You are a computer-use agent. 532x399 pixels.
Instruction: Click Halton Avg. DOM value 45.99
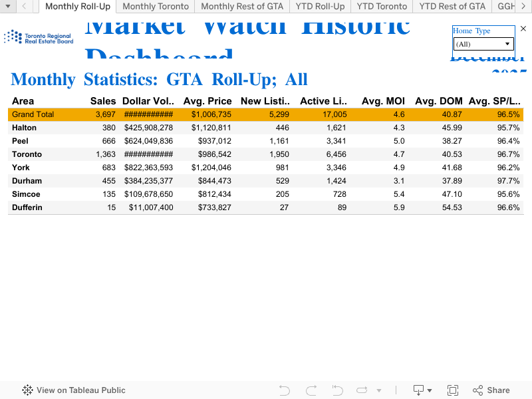pos(452,128)
